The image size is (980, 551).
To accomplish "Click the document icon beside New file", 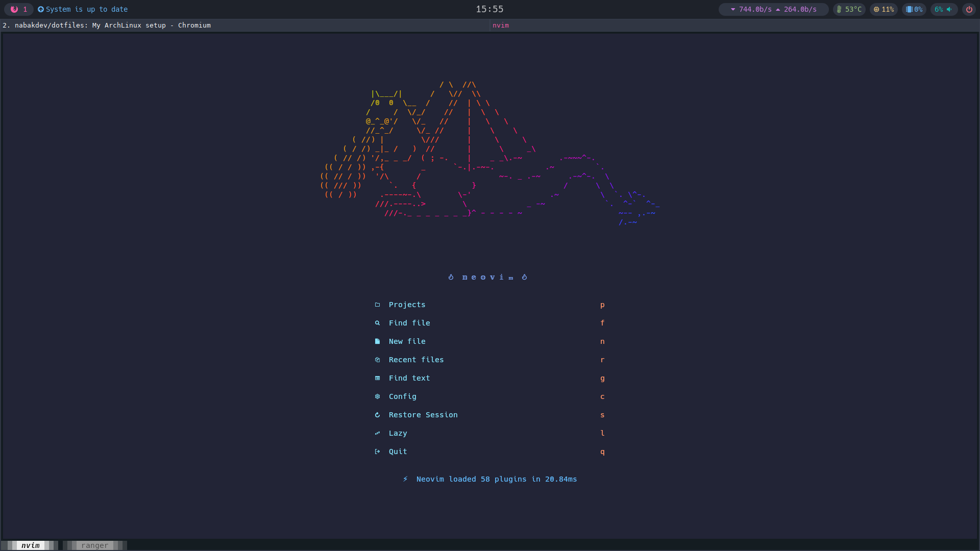I will click(377, 341).
